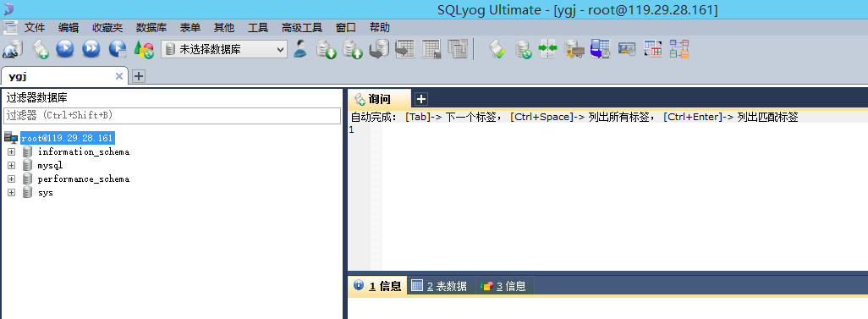Click the migration truck icon
868x319 pixels.
574,49
